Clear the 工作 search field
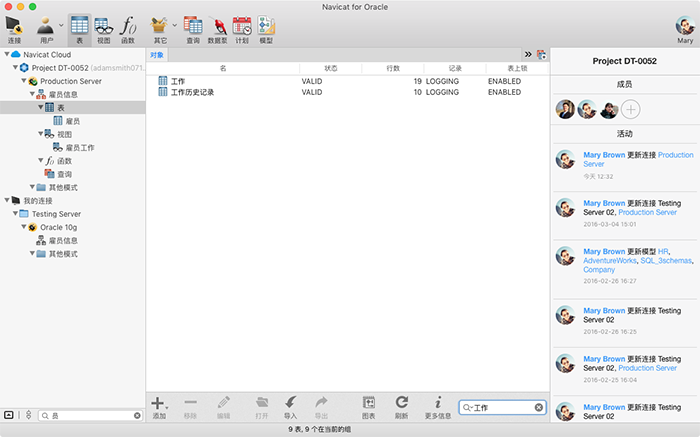This screenshot has width=700, height=437. tap(539, 407)
